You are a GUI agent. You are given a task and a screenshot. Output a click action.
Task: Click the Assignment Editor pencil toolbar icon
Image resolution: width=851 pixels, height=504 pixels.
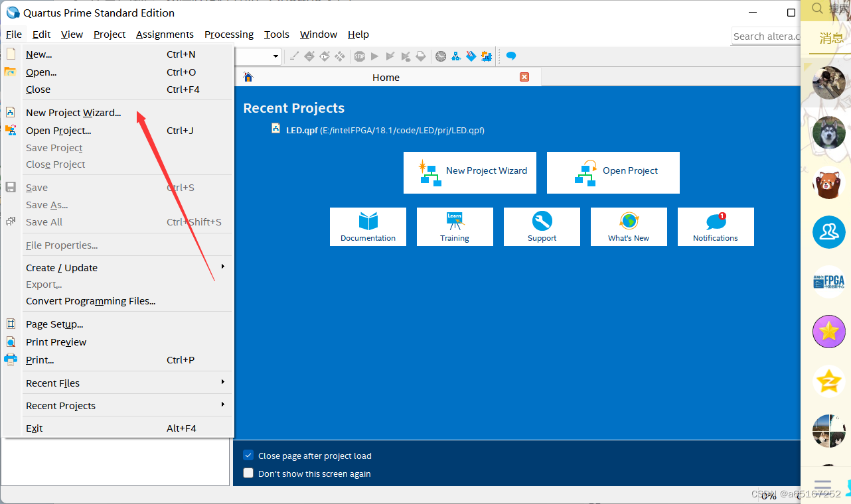click(294, 56)
